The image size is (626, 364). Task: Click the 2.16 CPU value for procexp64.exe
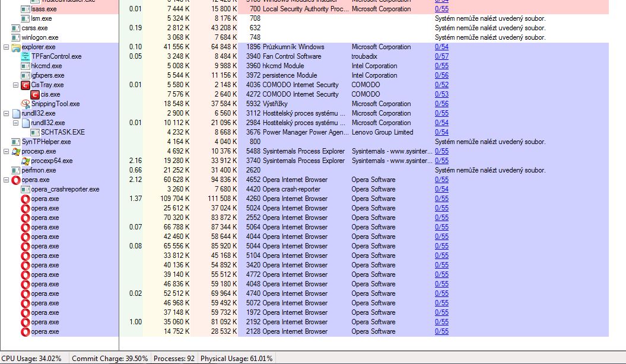click(136, 161)
